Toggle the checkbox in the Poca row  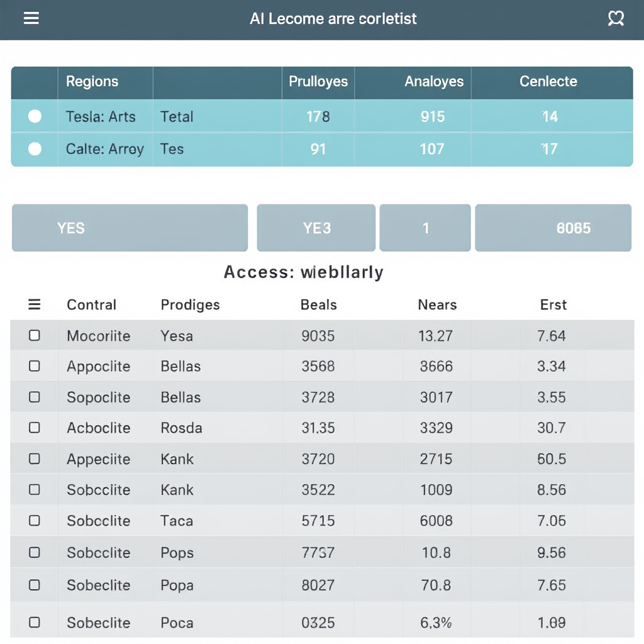[35, 623]
